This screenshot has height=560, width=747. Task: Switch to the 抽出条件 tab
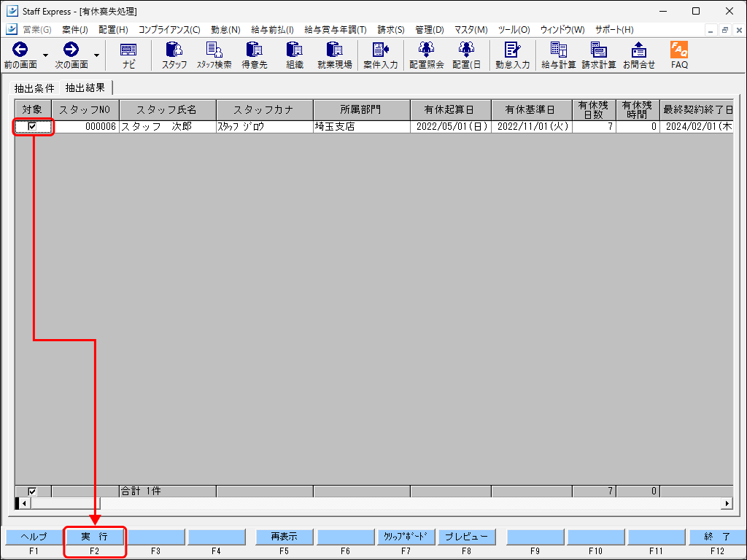click(34, 88)
